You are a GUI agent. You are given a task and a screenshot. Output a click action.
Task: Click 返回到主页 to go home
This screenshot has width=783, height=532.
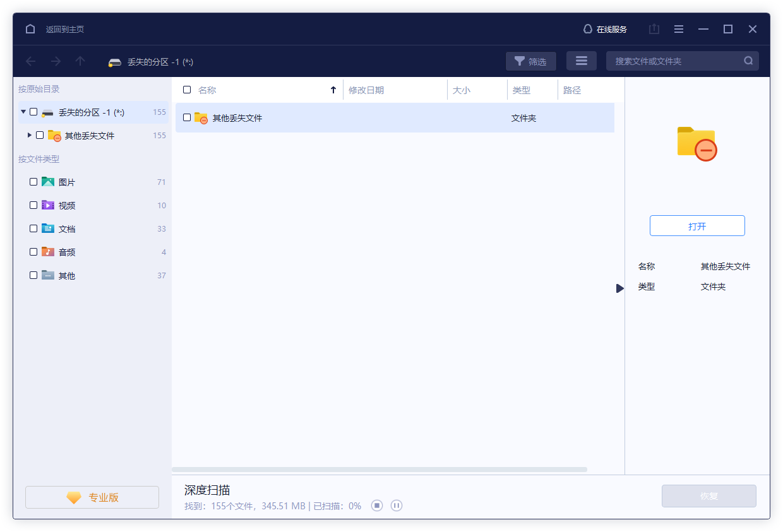point(65,29)
